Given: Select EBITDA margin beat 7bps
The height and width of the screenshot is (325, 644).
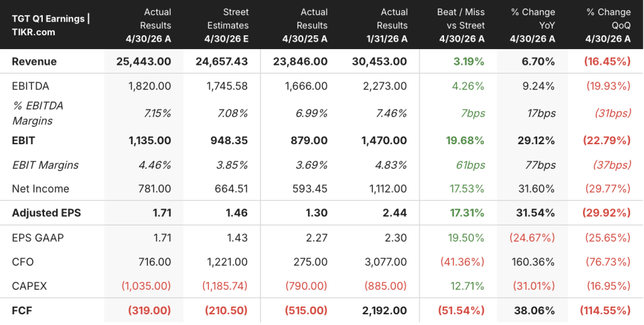Looking at the screenshot, I should [472, 113].
